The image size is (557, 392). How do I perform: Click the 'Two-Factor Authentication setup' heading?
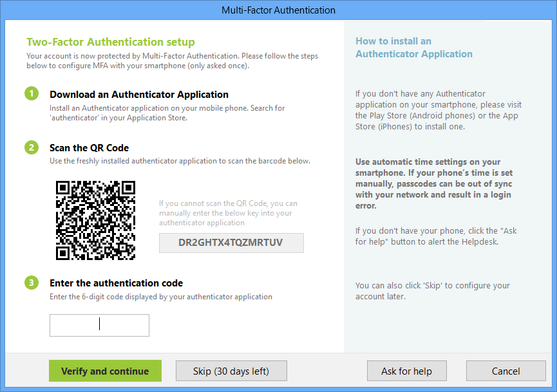point(111,42)
